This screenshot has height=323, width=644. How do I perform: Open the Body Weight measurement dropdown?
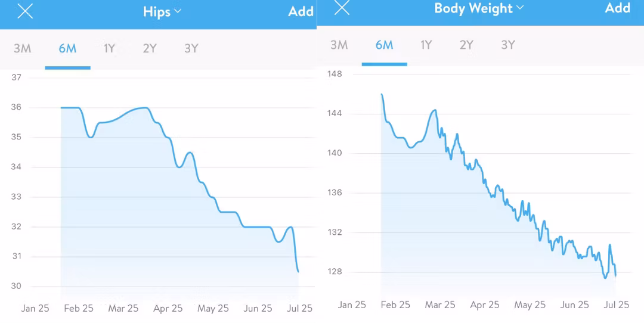point(479,8)
